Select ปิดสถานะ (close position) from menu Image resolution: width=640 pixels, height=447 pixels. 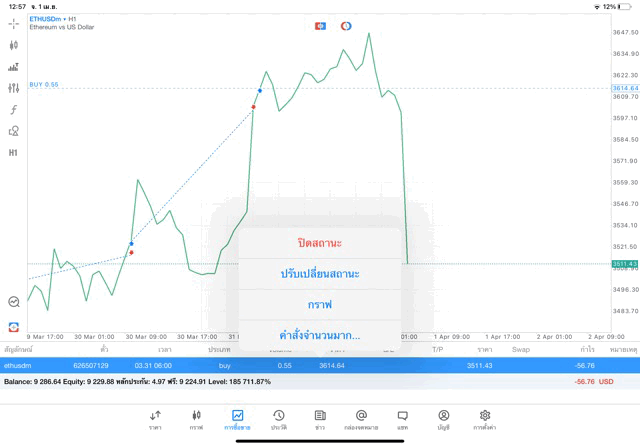click(x=320, y=243)
